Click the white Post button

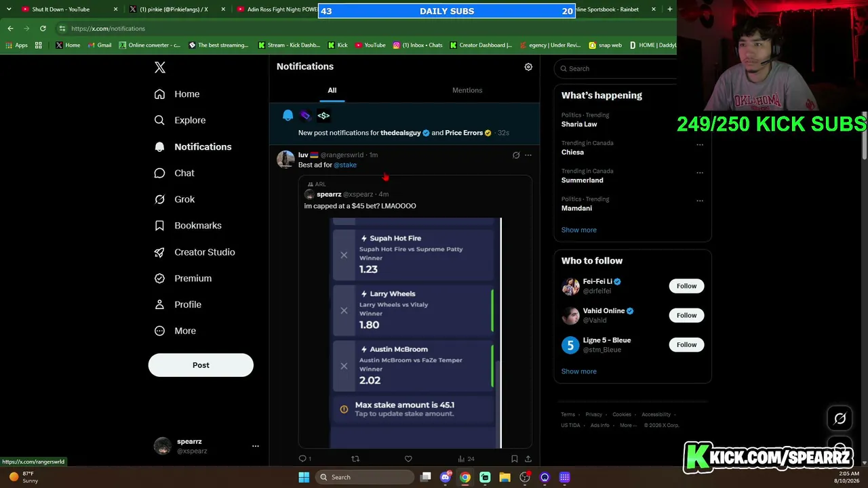click(x=201, y=365)
